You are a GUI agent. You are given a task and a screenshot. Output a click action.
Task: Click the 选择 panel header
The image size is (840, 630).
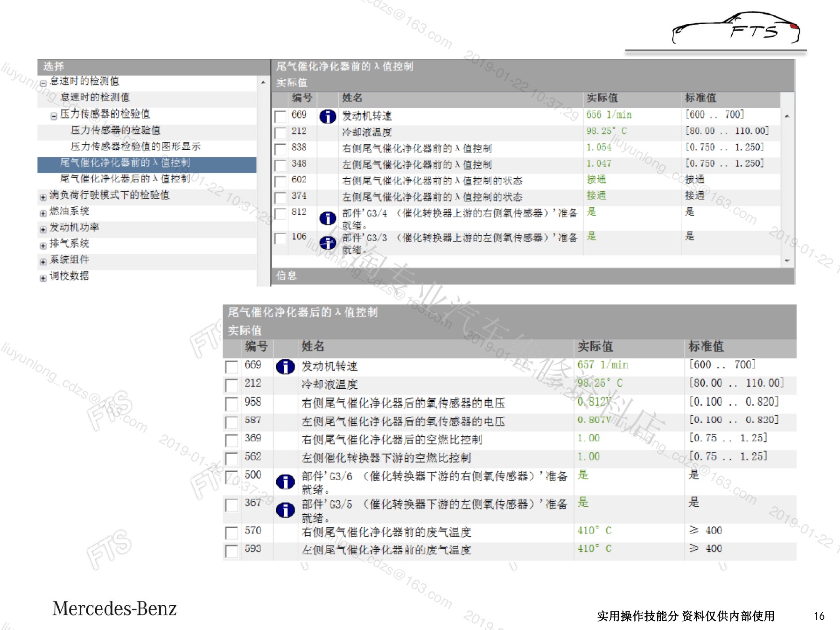pyautogui.click(x=154, y=66)
